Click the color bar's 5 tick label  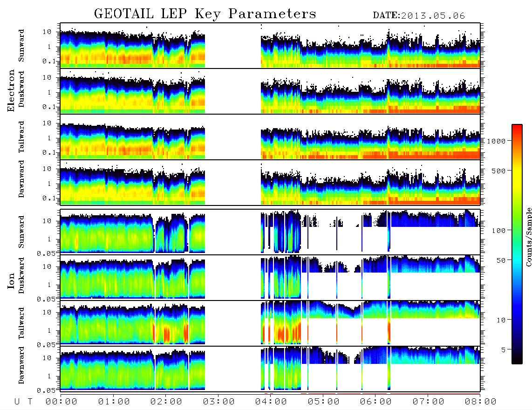(x=503, y=349)
